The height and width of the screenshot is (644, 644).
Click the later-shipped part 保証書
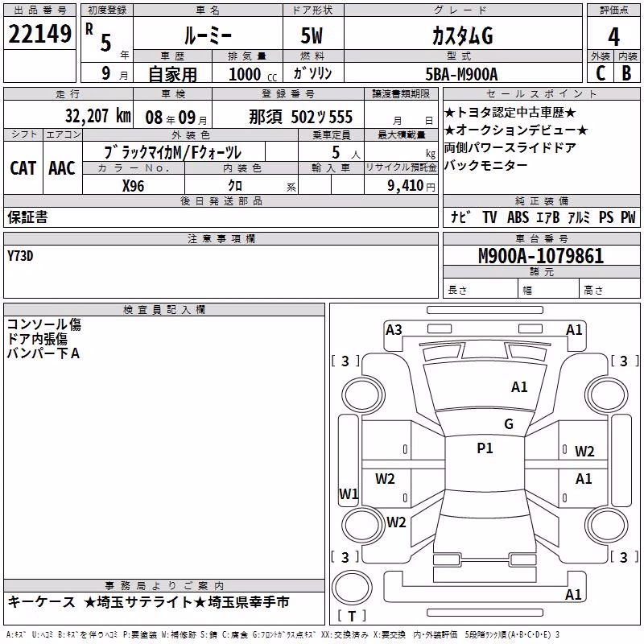(27, 217)
